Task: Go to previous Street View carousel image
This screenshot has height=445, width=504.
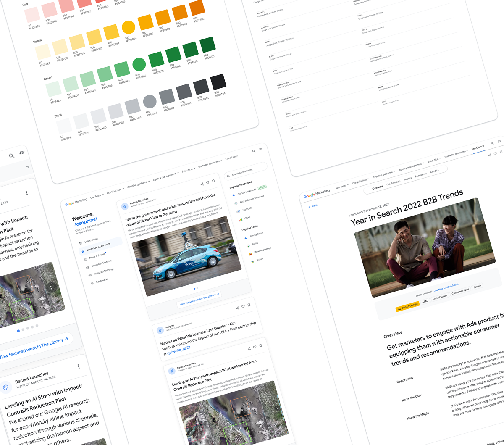Action: [x=143, y=268]
